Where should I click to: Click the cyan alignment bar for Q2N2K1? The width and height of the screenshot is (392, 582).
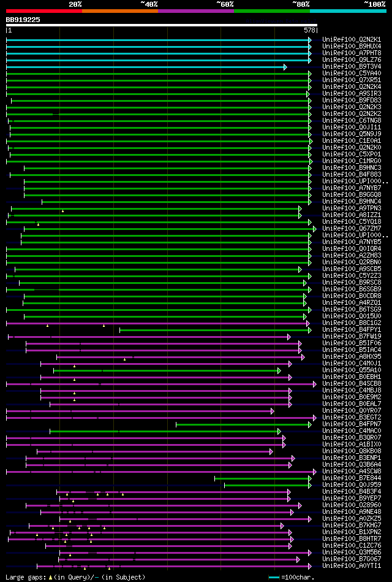[157, 40]
